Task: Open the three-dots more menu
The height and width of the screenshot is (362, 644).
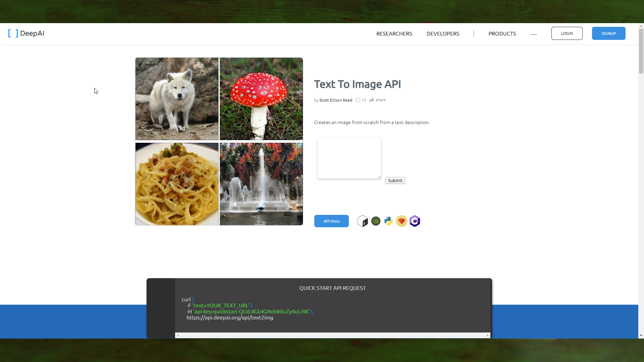Action: (534, 34)
